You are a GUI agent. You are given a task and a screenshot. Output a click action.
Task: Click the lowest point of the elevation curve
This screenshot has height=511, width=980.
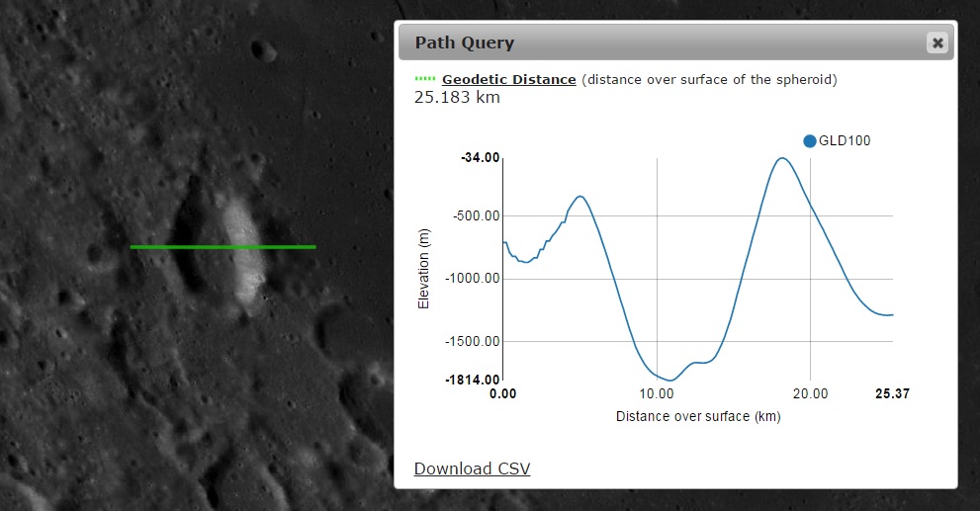670,380
